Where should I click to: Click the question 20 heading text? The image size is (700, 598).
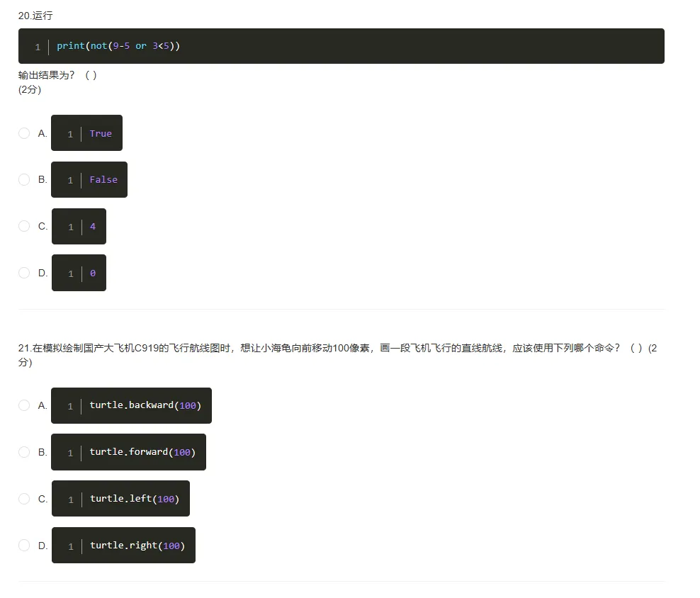pyautogui.click(x=35, y=16)
